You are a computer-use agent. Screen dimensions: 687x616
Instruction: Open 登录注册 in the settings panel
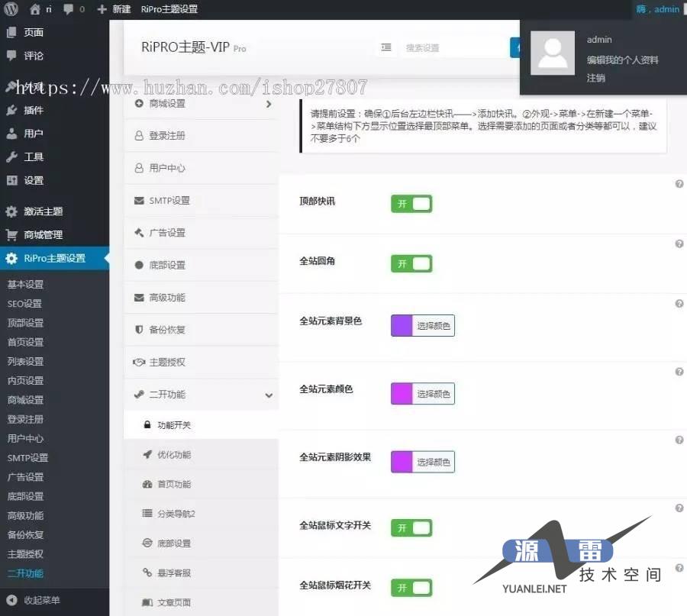point(201,135)
